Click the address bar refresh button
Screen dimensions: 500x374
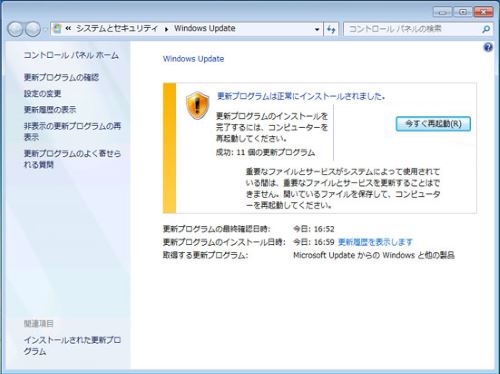pos(331,29)
